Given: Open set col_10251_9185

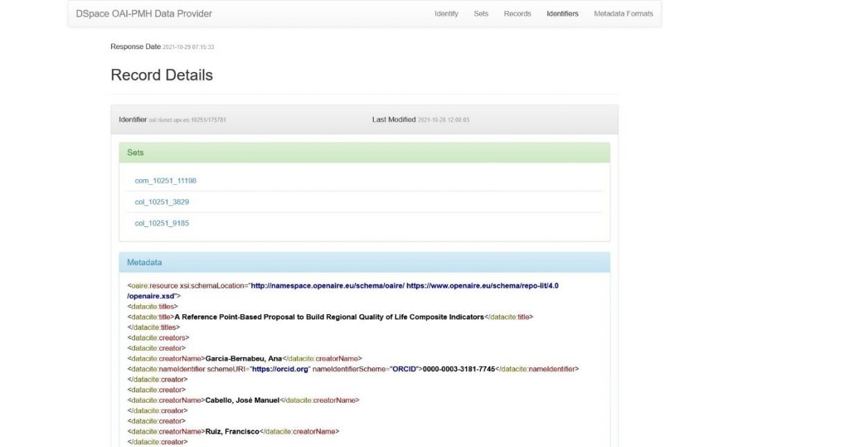Looking at the screenshot, I should (x=162, y=223).
